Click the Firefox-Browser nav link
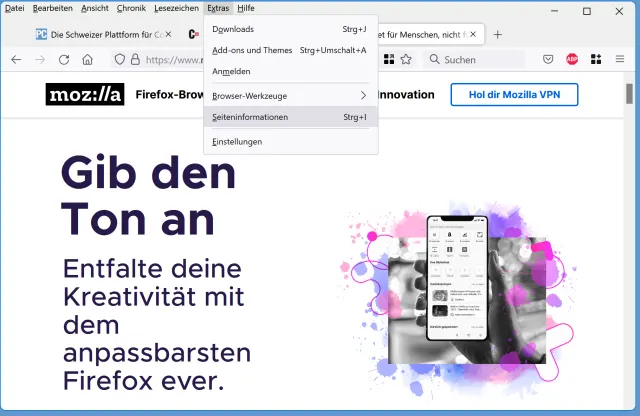 tap(169, 95)
